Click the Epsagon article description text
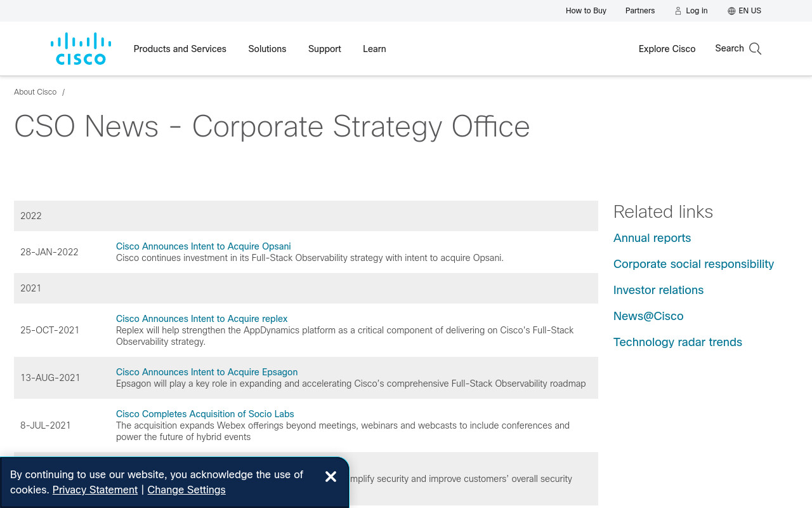 pos(351,384)
